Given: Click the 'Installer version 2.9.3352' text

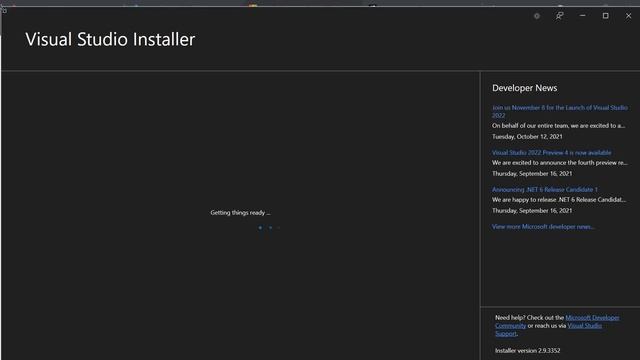Looking at the screenshot, I should 527,351.
